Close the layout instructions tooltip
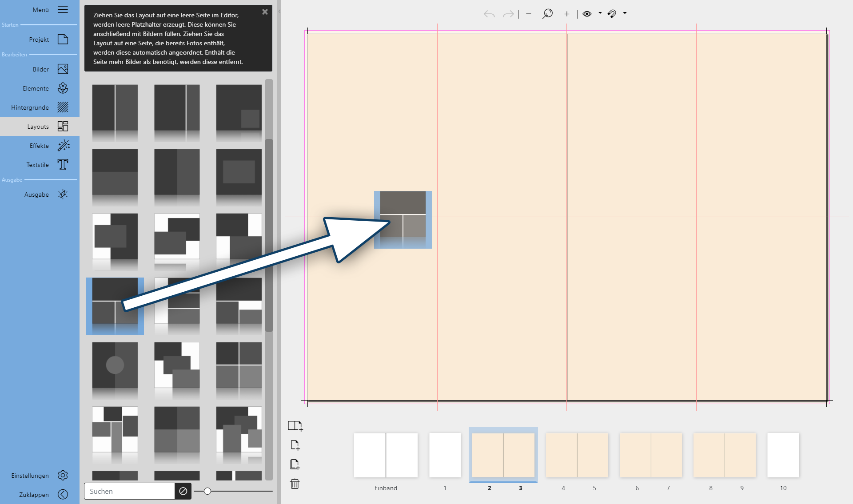The height and width of the screenshot is (504, 853). pos(265,12)
